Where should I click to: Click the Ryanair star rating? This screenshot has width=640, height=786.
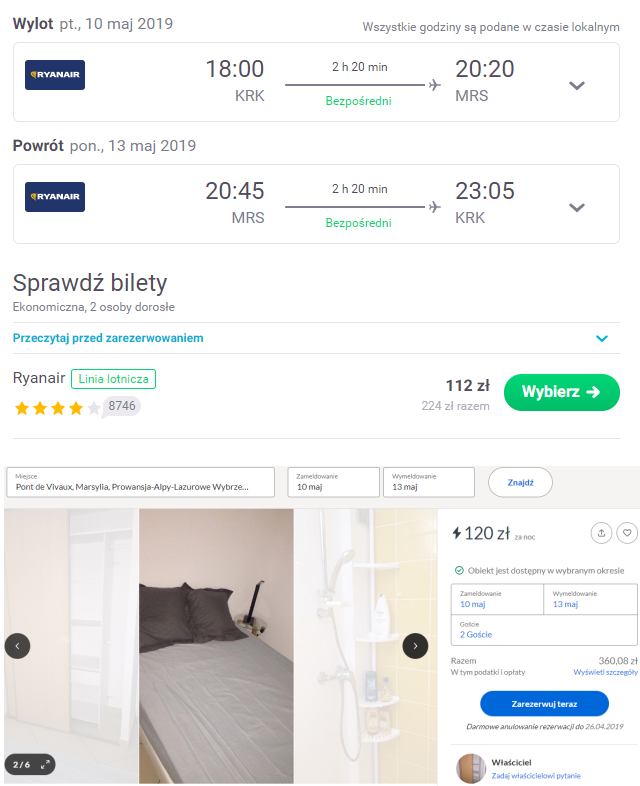[57, 409]
